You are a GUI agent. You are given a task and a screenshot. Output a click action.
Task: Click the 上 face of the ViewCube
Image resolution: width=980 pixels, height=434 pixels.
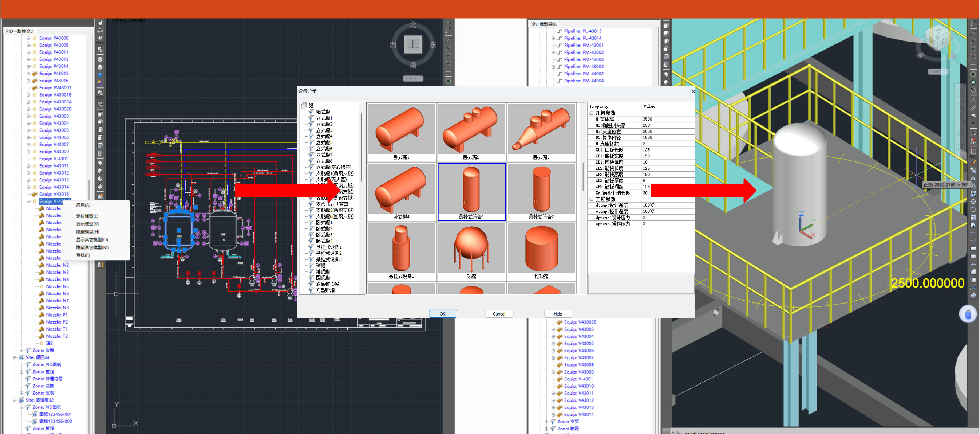click(413, 44)
